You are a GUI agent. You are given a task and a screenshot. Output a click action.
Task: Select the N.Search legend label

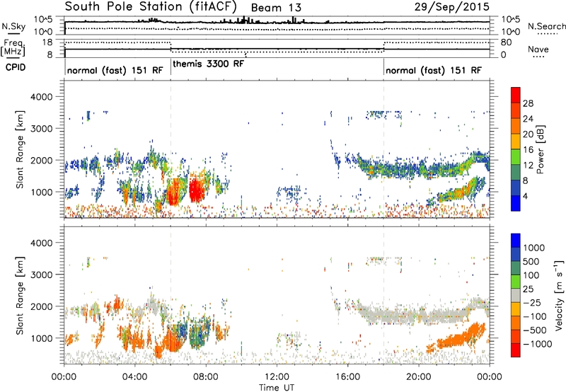coord(546,26)
